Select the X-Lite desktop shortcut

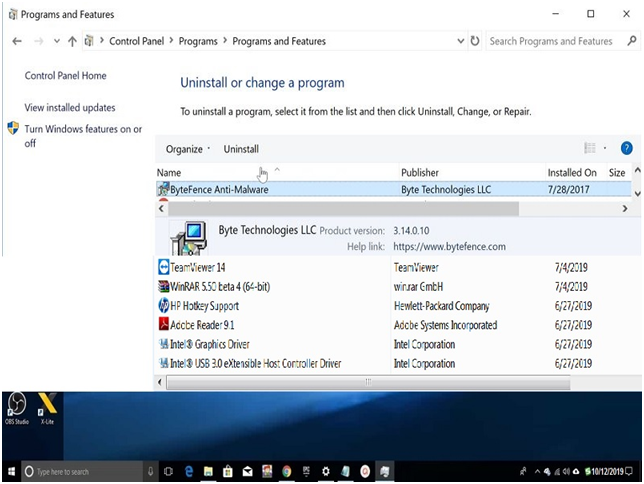47,409
